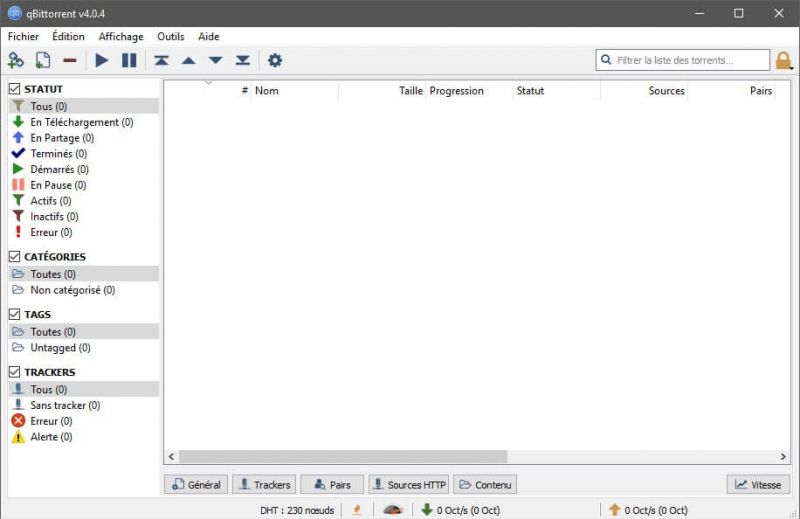The height and width of the screenshot is (519, 800).
Task: Select the En Téléchargement filter
Action: pyautogui.click(x=83, y=122)
